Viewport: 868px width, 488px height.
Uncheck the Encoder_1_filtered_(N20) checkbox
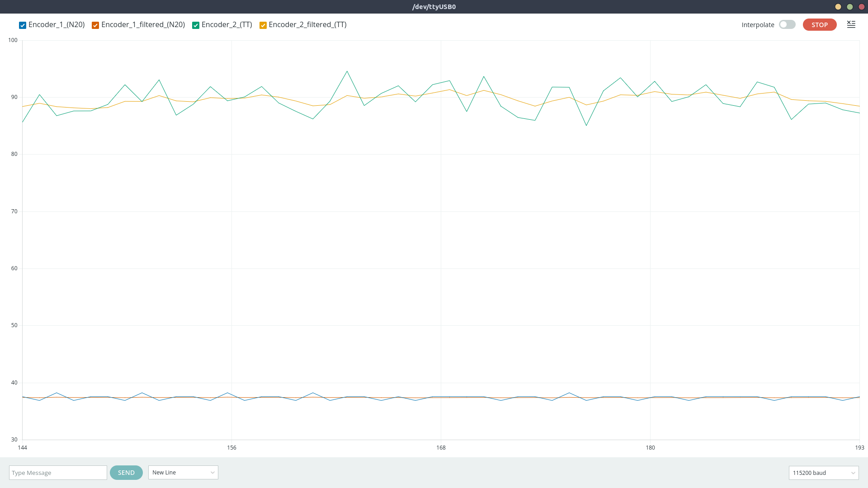pyautogui.click(x=95, y=25)
